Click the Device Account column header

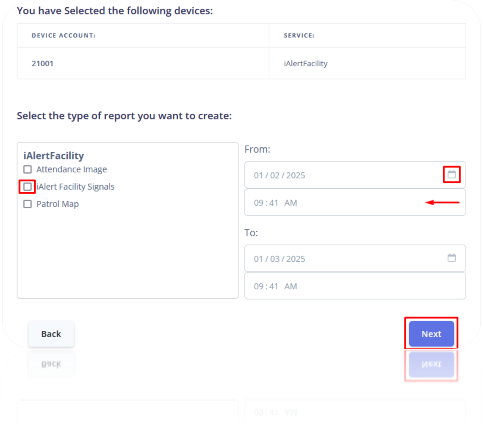(x=63, y=36)
